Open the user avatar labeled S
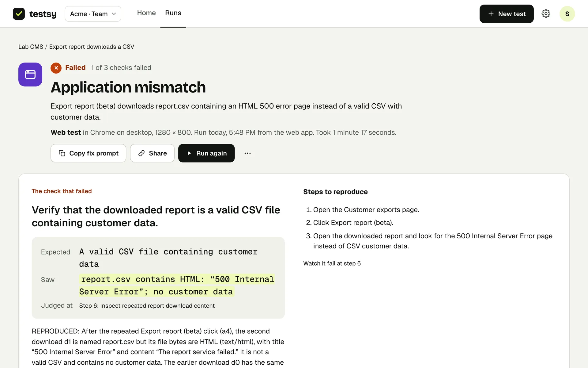Viewport: 588px width, 368px height. pyautogui.click(x=567, y=14)
